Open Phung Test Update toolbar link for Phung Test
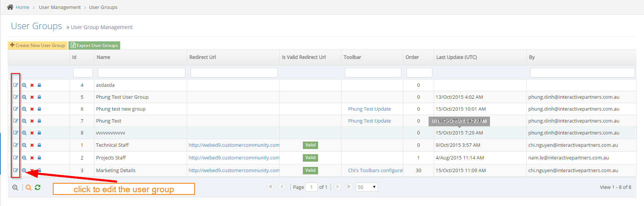 coord(369,121)
